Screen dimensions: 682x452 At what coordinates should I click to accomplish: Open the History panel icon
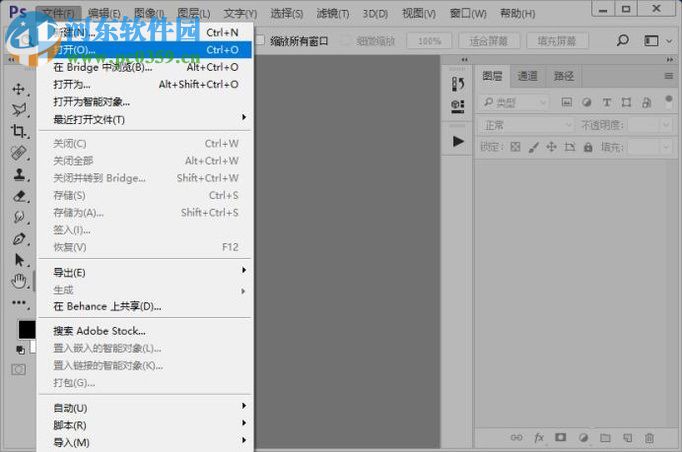458,84
